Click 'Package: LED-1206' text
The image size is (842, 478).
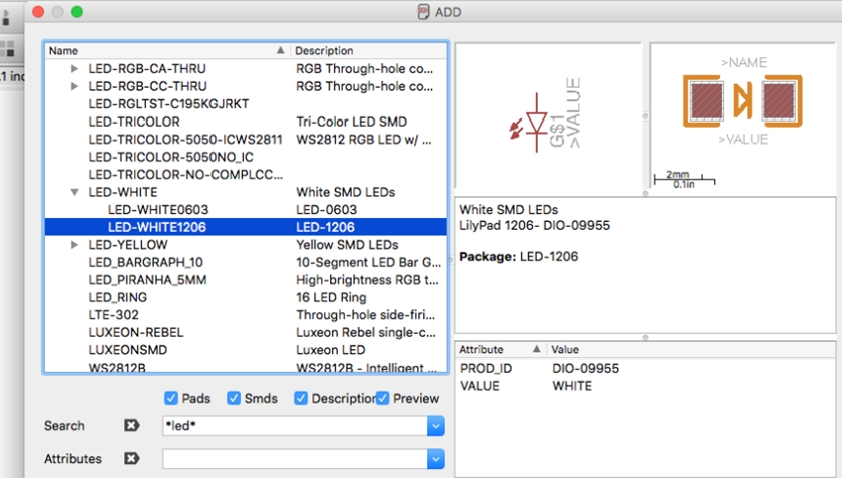[x=519, y=257]
